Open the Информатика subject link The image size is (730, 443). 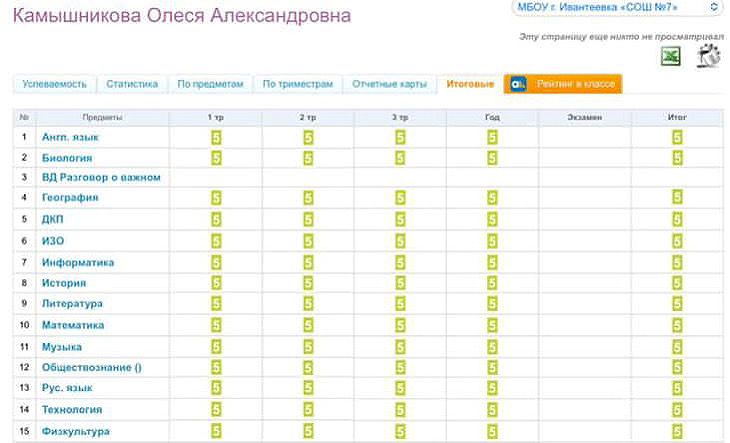tap(78, 262)
